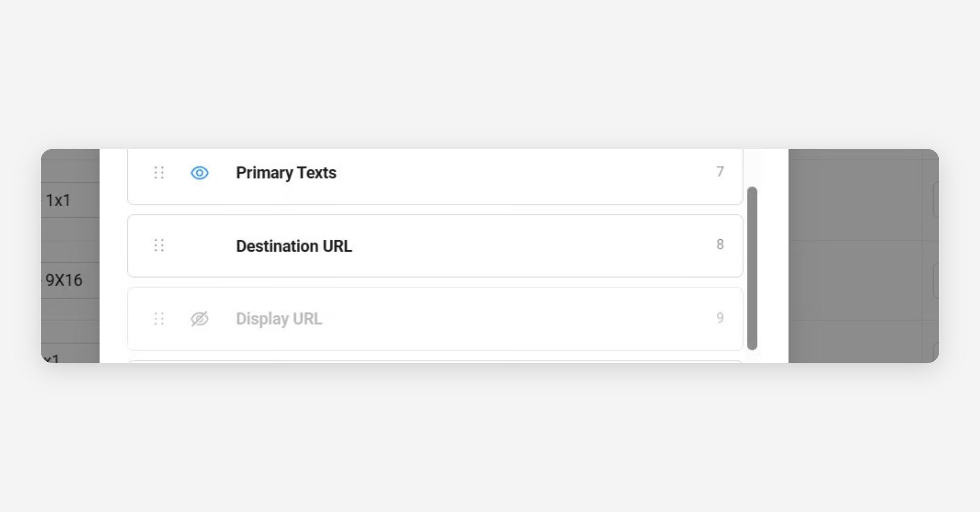Select the dimmed Display URL label
Viewport: 980px width, 512px height.
(279, 319)
